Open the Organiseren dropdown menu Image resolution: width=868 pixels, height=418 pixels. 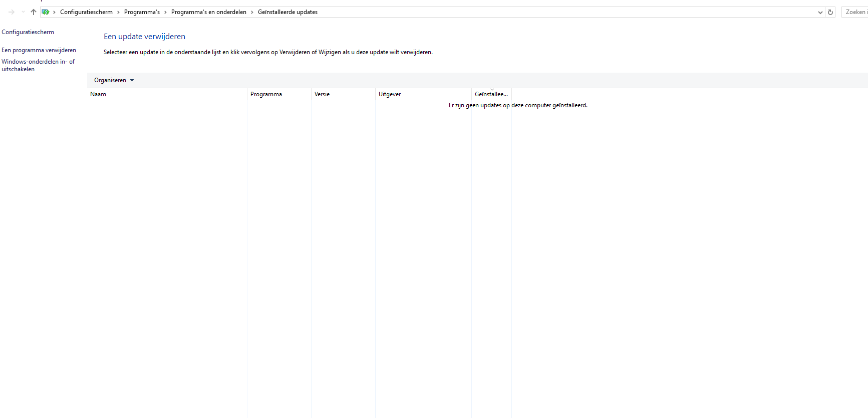point(114,80)
